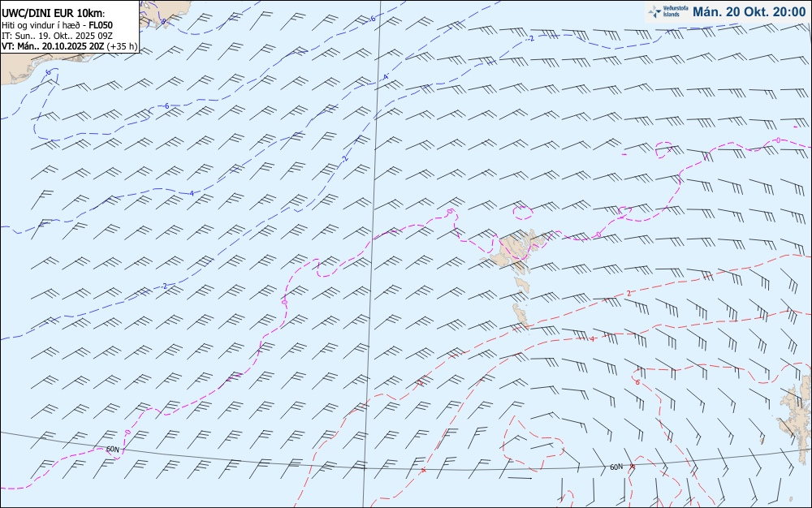Click the main Faroe Islands landmass
The width and height of the screenshot is (812, 508).
pos(512,248)
